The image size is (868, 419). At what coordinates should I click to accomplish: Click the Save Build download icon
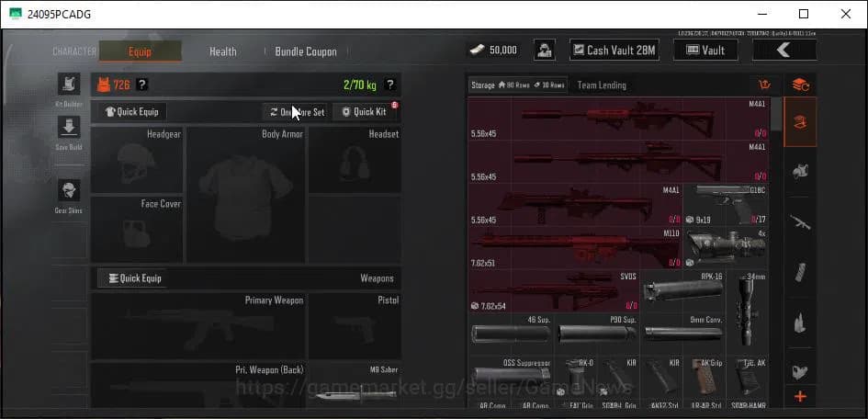click(x=69, y=128)
